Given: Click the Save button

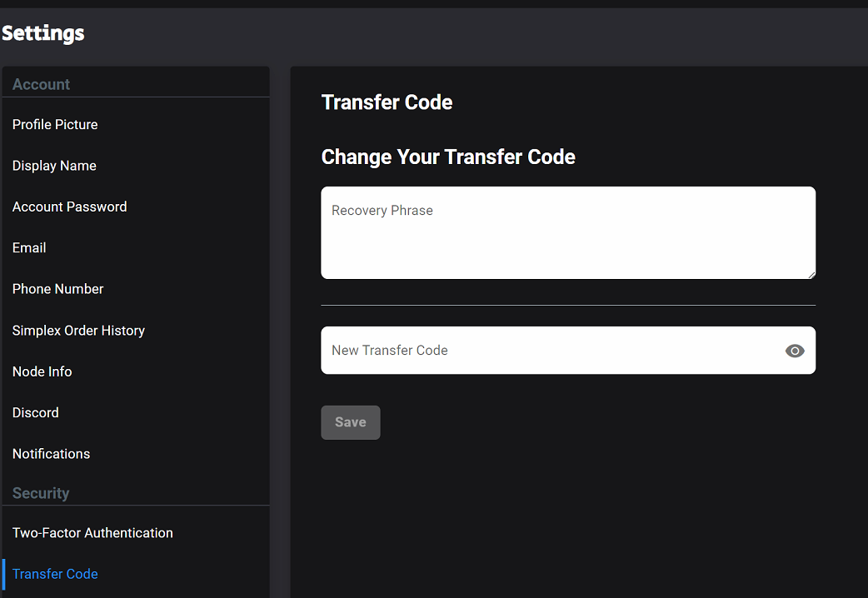Looking at the screenshot, I should coord(351,422).
